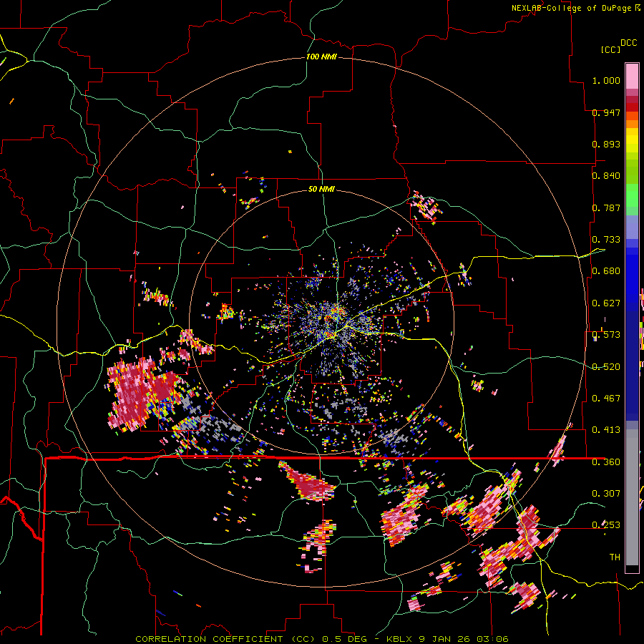
Task: Click the "DCC" legend heading
Action: tap(628, 43)
